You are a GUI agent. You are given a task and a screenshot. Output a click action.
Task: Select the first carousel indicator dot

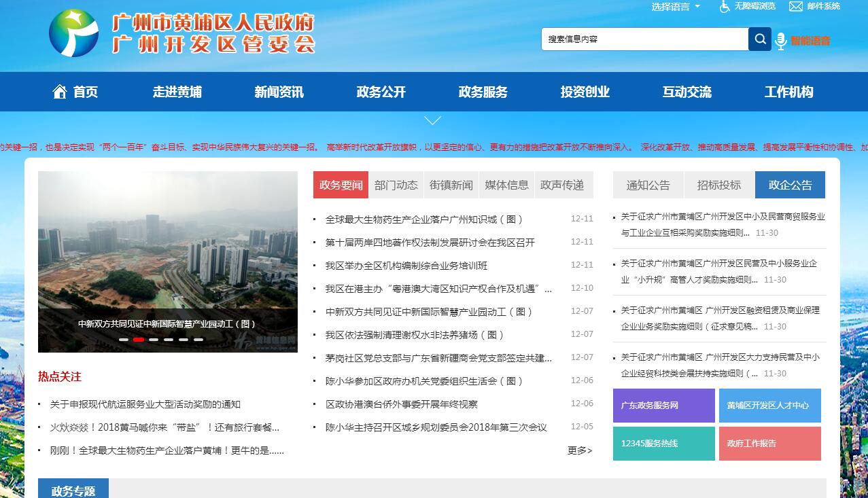coord(124,339)
